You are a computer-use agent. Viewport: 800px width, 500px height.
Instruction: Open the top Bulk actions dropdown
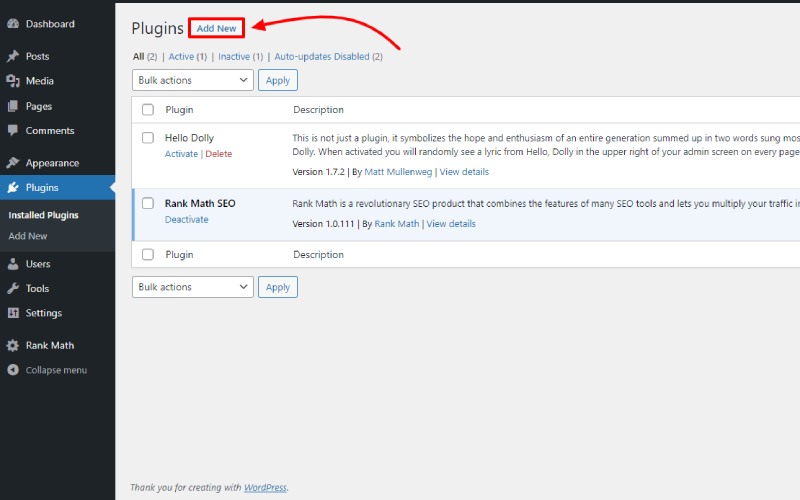click(x=192, y=80)
